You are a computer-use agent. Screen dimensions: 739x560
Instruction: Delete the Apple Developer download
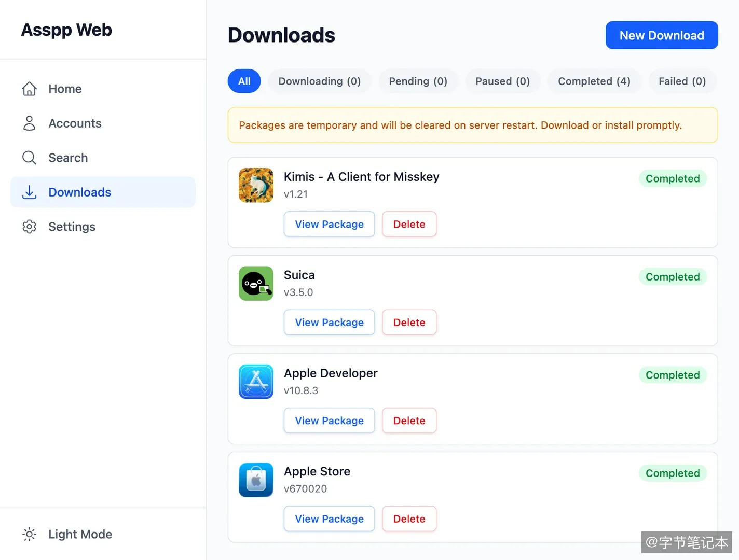(x=409, y=421)
